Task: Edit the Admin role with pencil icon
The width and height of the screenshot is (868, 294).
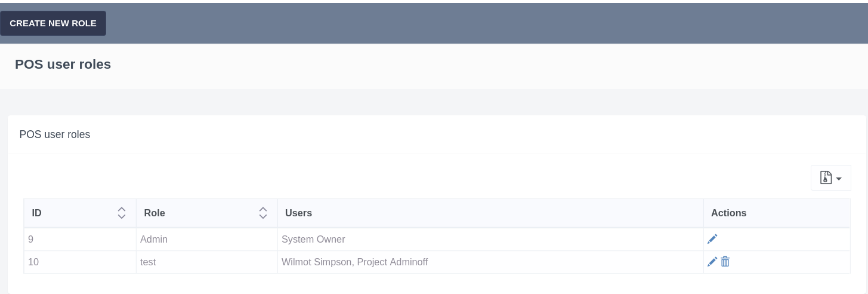Action: pyautogui.click(x=712, y=239)
